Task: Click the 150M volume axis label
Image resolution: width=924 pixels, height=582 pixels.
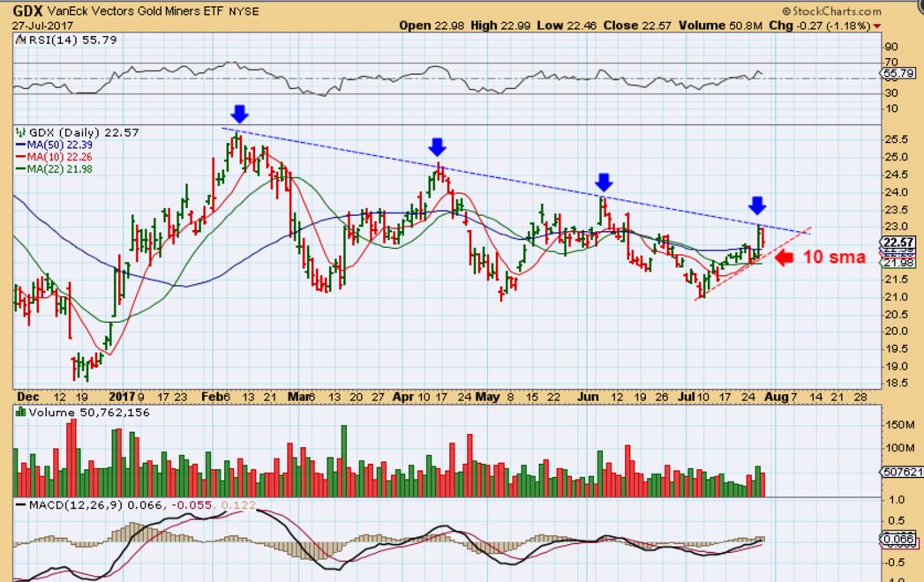Action: [x=899, y=425]
